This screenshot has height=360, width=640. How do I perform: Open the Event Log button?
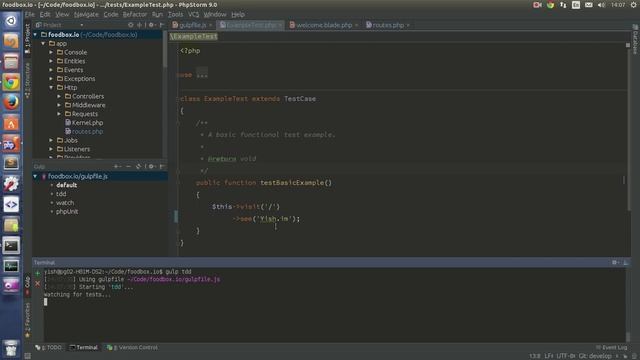[611, 347]
